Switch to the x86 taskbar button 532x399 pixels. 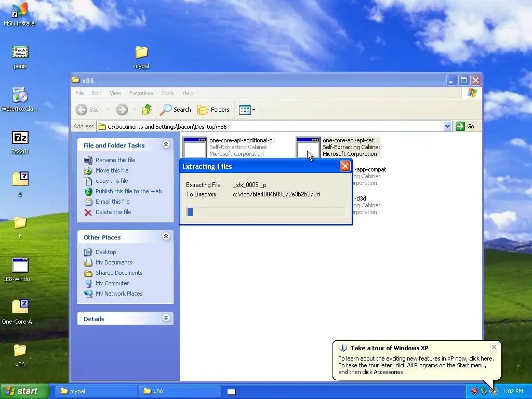(x=179, y=391)
